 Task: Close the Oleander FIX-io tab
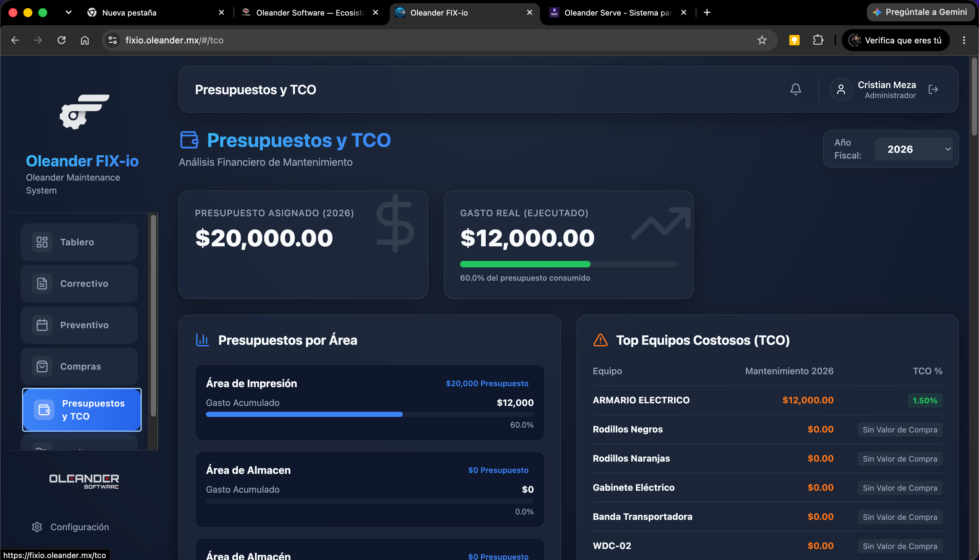tap(529, 12)
